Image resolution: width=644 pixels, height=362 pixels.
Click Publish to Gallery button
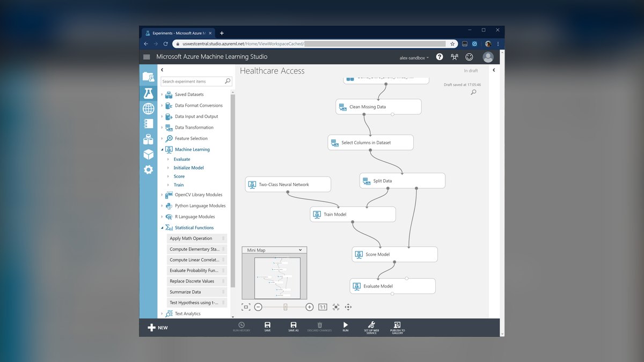pyautogui.click(x=397, y=328)
